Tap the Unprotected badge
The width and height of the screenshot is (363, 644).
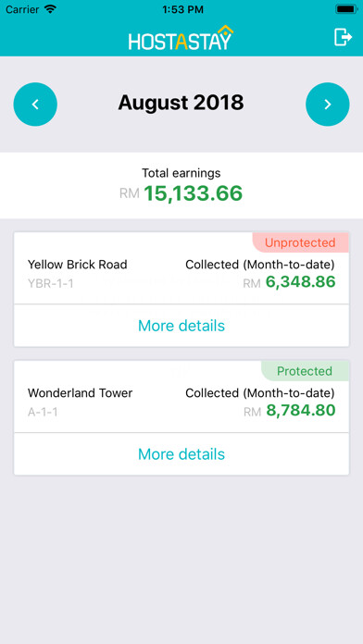(x=301, y=242)
